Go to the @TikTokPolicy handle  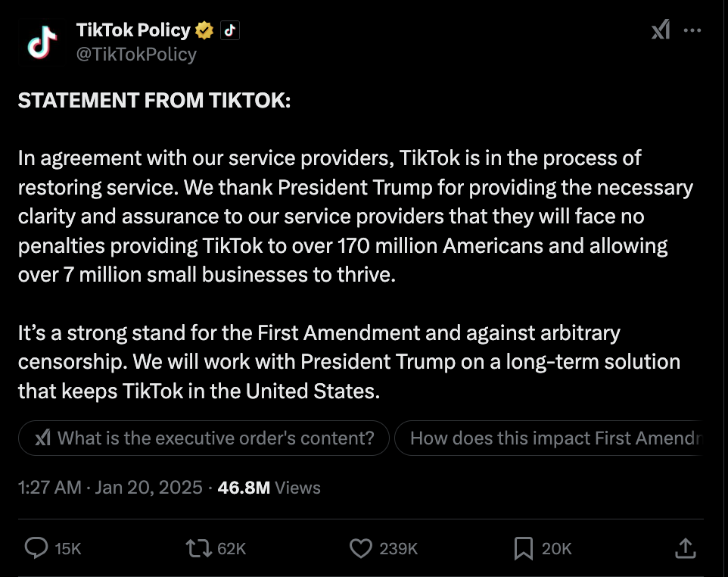pos(136,55)
